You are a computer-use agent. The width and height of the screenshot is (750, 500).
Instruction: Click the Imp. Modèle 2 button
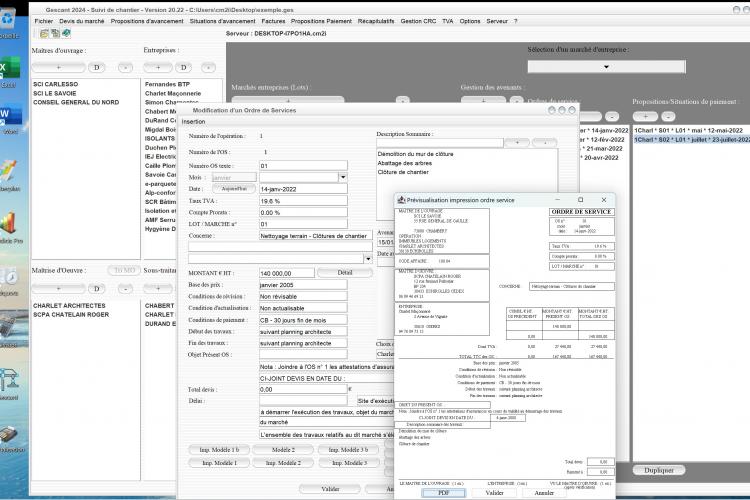pyautogui.click(x=283, y=463)
